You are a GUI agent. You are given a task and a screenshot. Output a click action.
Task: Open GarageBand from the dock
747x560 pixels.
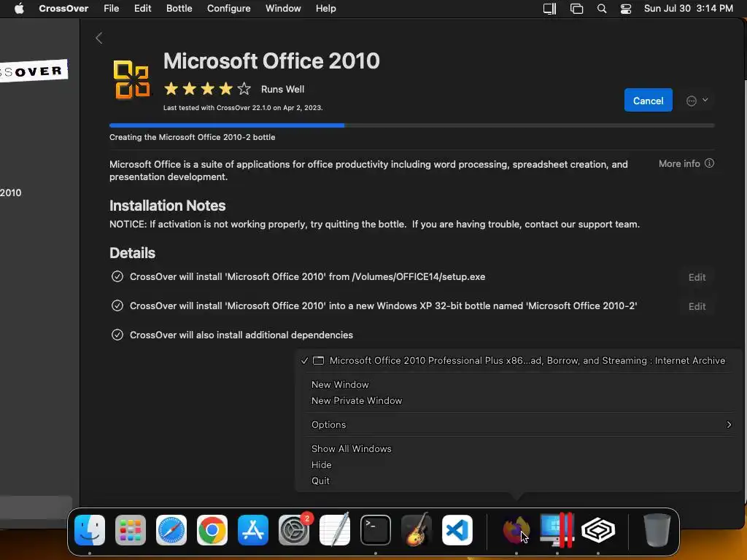pyautogui.click(x=417, y=529)
